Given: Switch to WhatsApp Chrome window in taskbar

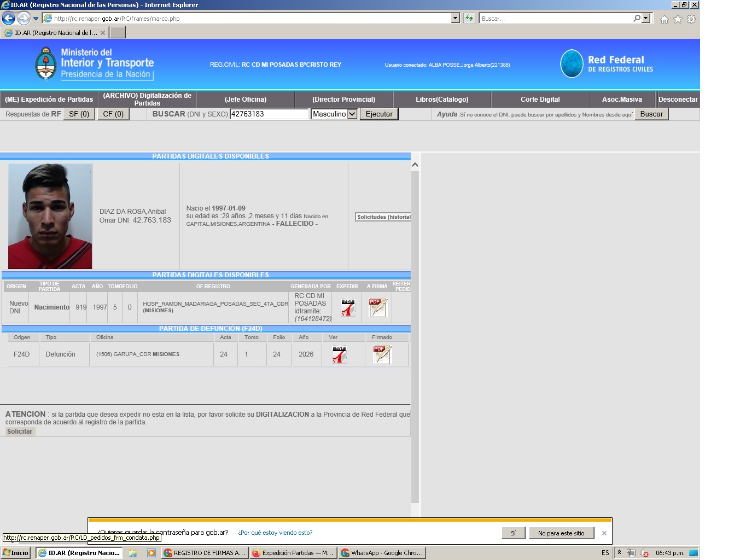Looking at the screenshot, I should pyautogui.click(x=382, y=553).
